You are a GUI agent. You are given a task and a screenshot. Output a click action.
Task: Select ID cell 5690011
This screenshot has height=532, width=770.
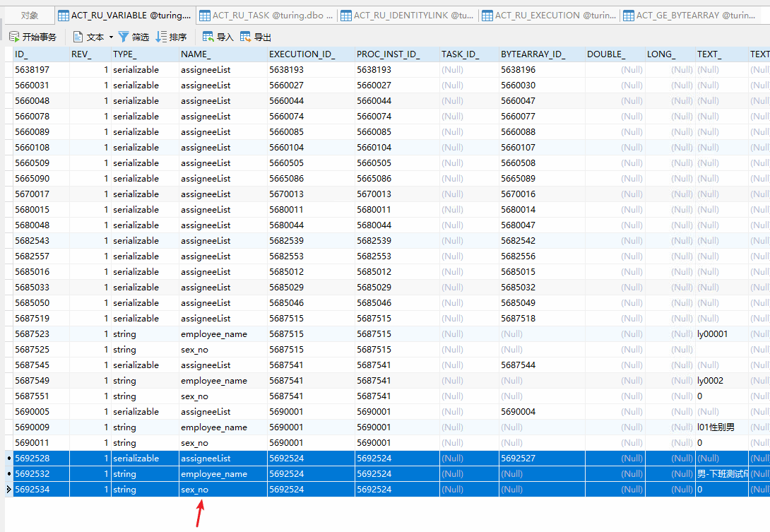click(x=41, y=442)
